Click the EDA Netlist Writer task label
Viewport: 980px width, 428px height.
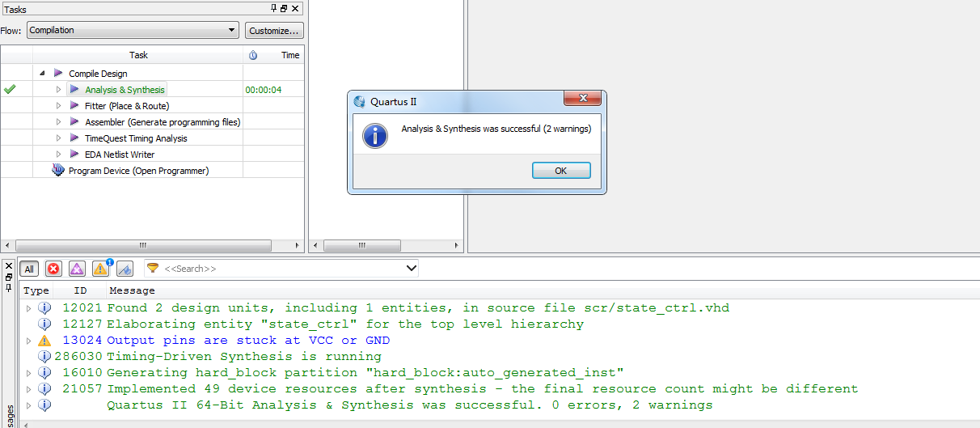(120, 155)
